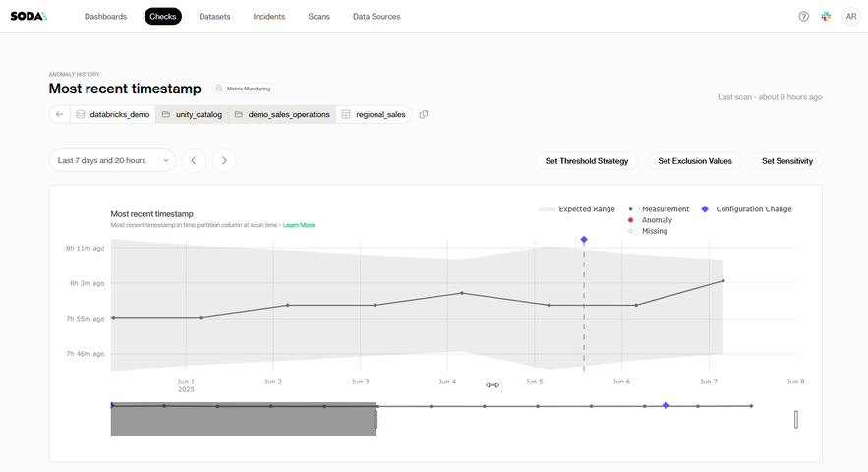Open the help question mark icon
Viewport: 868px width, 472px height.
804,17
